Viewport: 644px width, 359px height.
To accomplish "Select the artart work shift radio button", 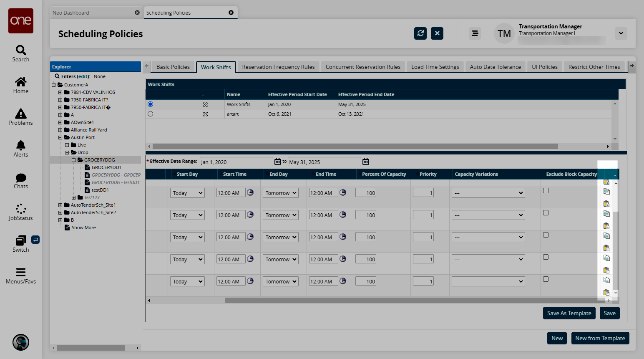I will click(x=151, y=114).
